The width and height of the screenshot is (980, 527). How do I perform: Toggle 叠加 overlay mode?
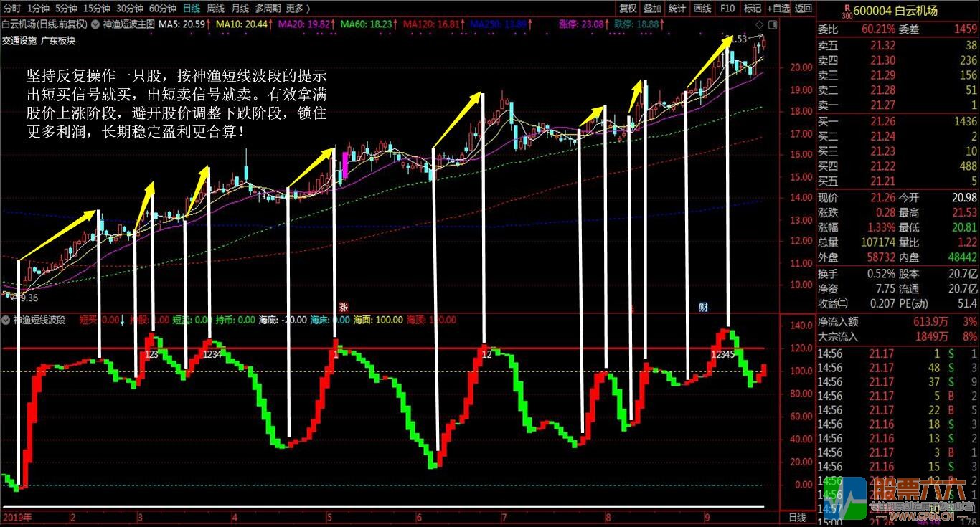(x=652, y=9)
